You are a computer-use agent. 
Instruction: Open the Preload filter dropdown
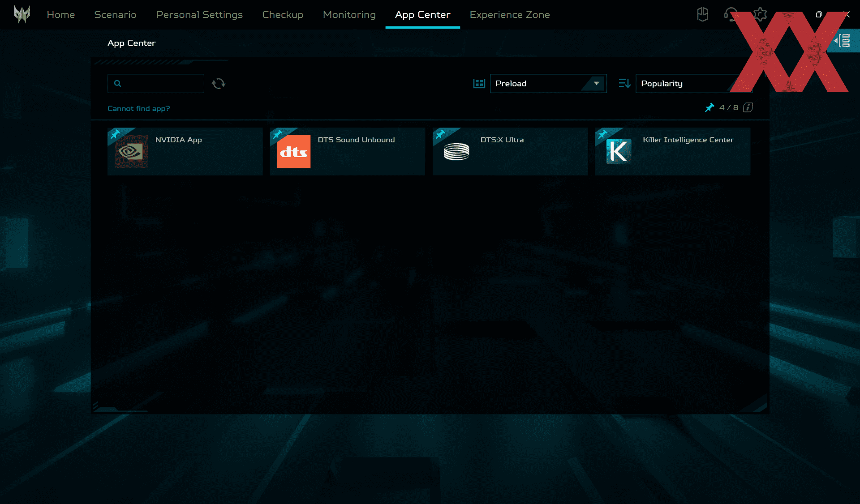(548, 84)
